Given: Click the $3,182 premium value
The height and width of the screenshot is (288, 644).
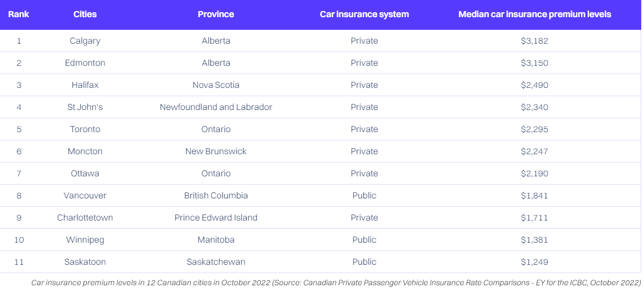Looking at the screenshot, I should coord(535,41).
